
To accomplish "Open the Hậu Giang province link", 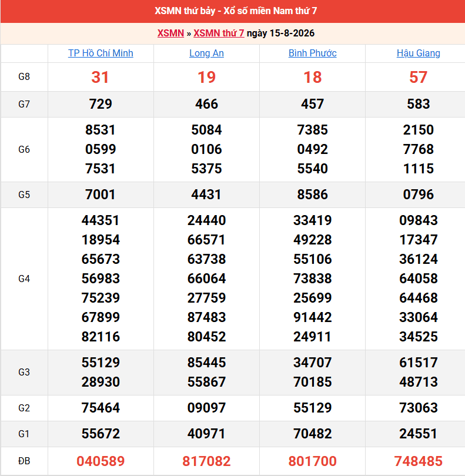I will pos(418,53).
